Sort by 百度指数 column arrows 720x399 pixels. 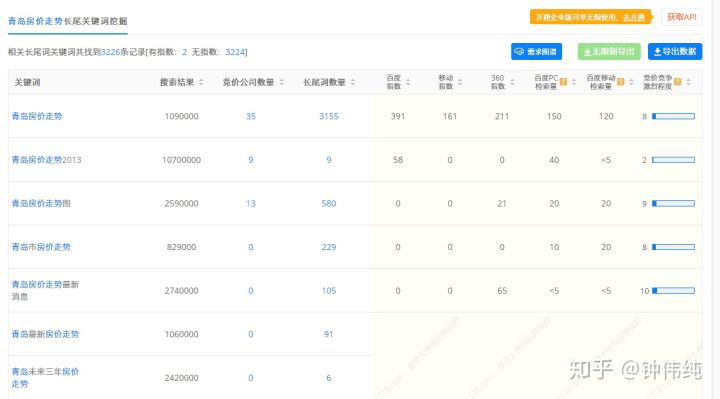coord(408,82)
